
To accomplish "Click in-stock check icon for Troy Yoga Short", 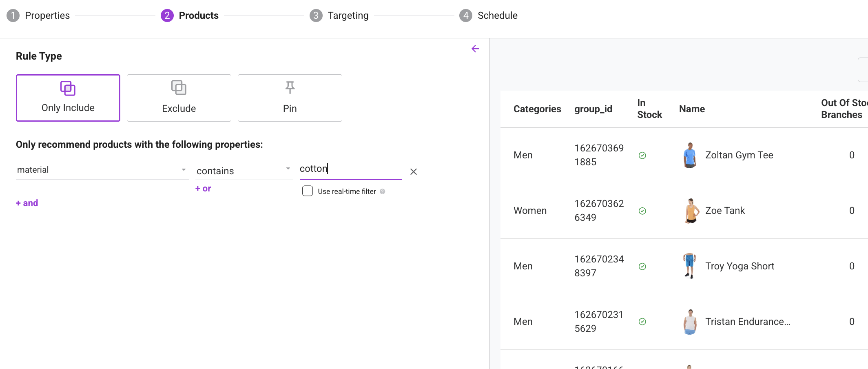I will coord(642,267).
